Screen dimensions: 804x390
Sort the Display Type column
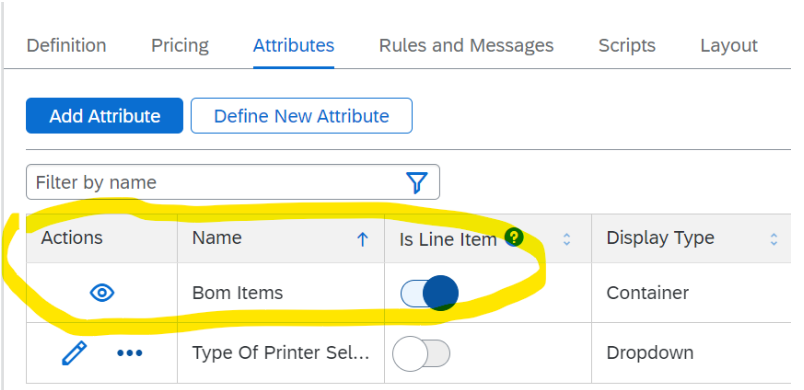[774, 239]
